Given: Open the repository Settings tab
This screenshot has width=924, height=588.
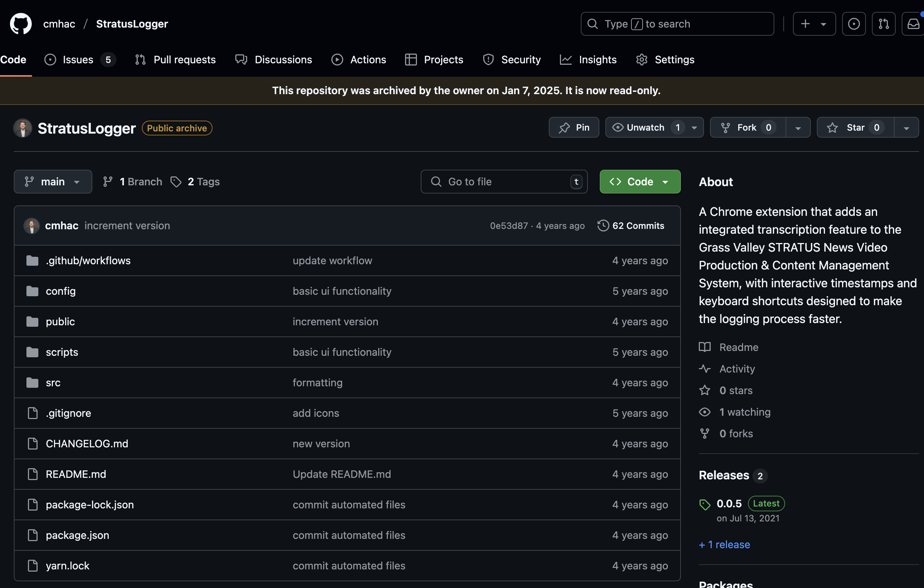Looking at the screenshot, I should click(665, 60).
